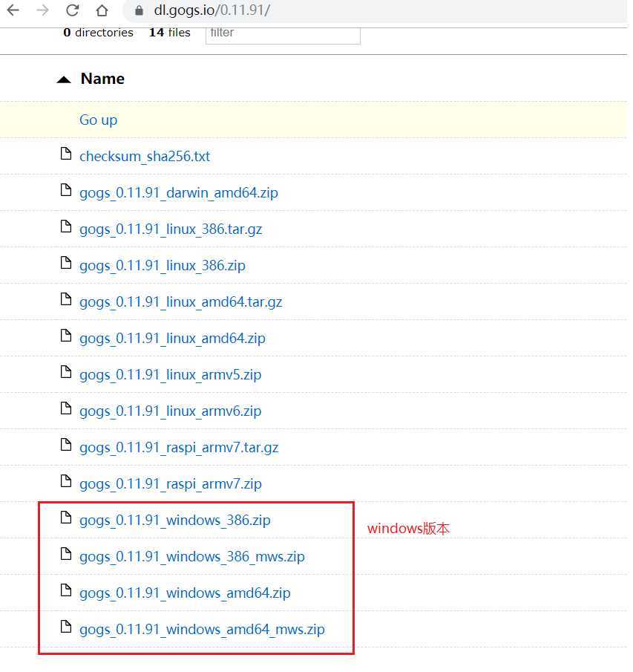Click the dl.gogs.io address bar URL
This screenshot has width=633, height=672.
pyautogui.click(x=211, y=10)
